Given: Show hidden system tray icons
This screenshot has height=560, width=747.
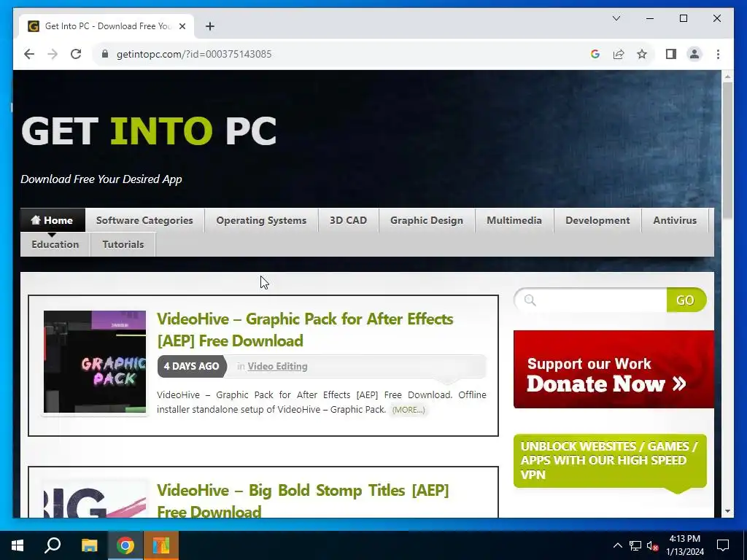Looking at the screenshot, I should point(617,545).
